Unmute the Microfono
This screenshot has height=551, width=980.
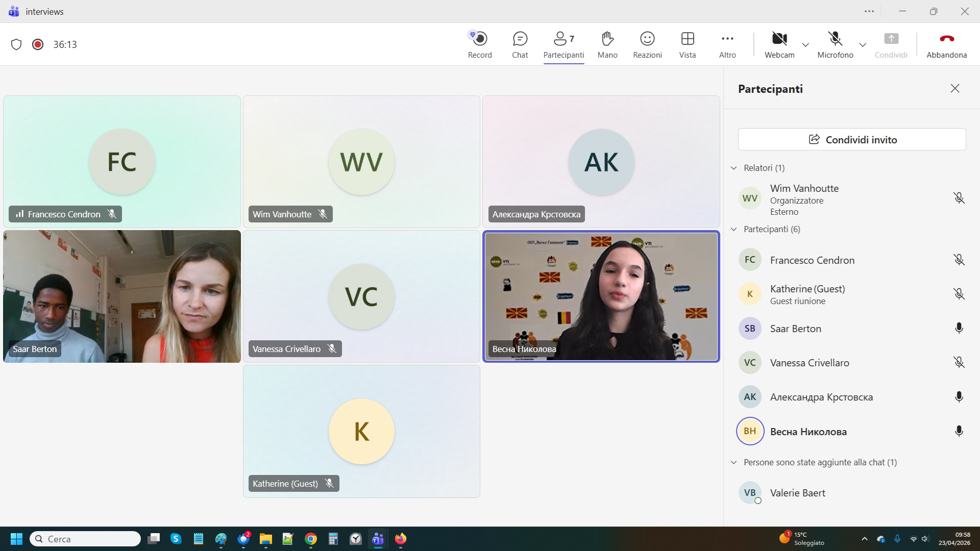coord(835,44)
